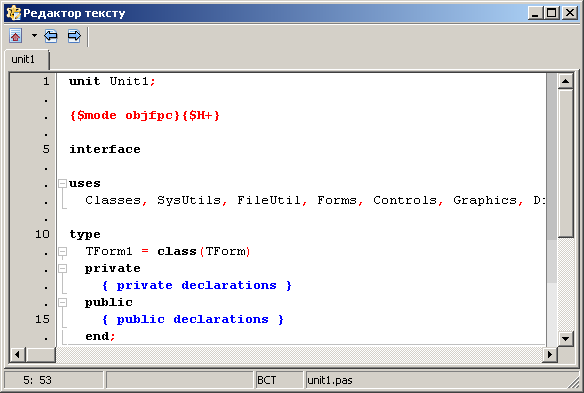The height and width of the screenshot is (393, 584).
Task: Minimize the Редактор тексту window
Action: coord(535,13)
